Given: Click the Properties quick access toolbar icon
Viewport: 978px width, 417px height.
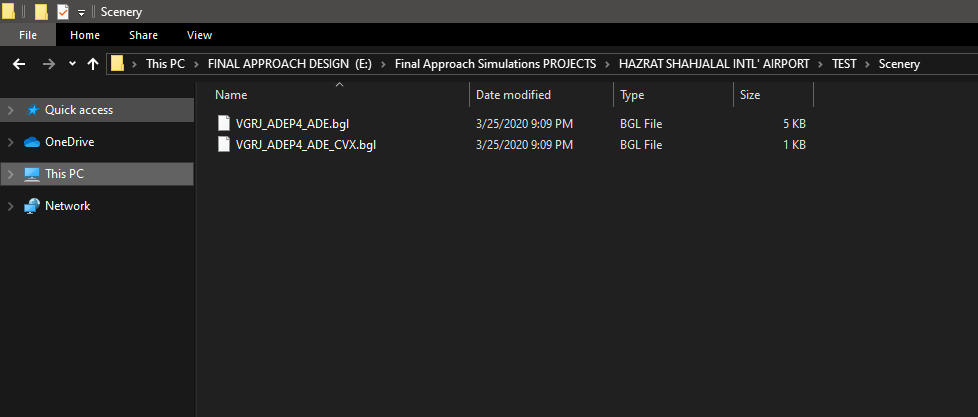Looking at the screenshot, I should click(62, 12).
